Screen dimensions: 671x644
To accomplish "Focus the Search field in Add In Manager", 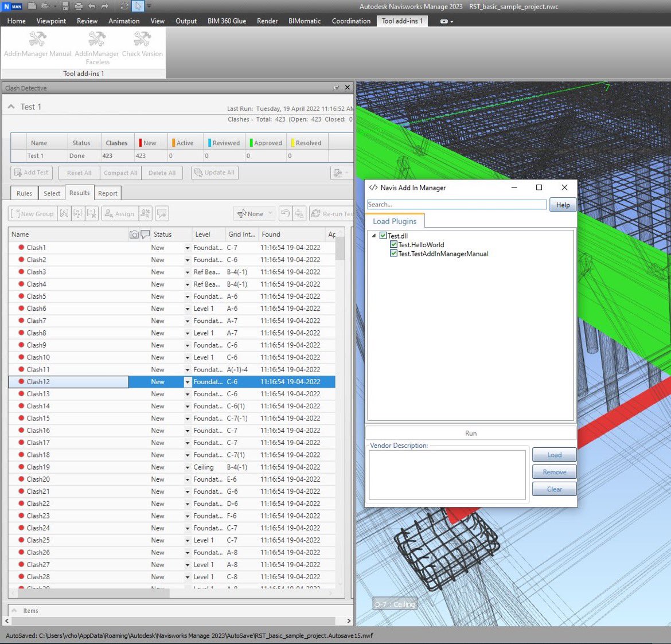I will point(457,205).
